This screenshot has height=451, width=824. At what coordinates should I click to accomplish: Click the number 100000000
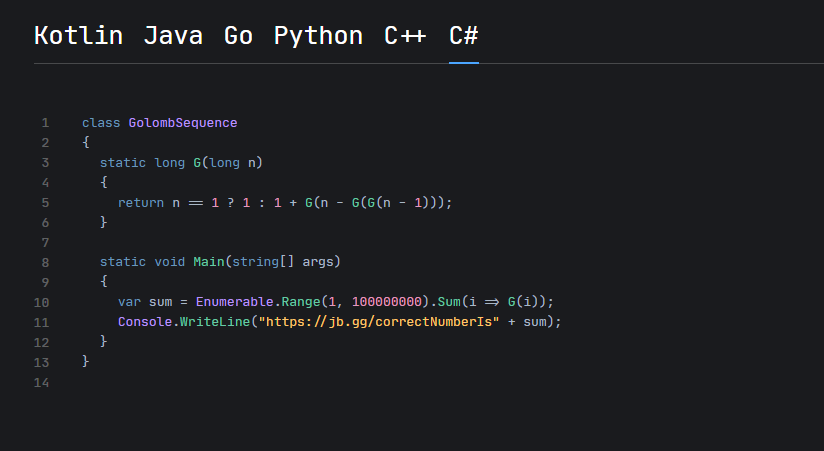[x=387, y=302]
